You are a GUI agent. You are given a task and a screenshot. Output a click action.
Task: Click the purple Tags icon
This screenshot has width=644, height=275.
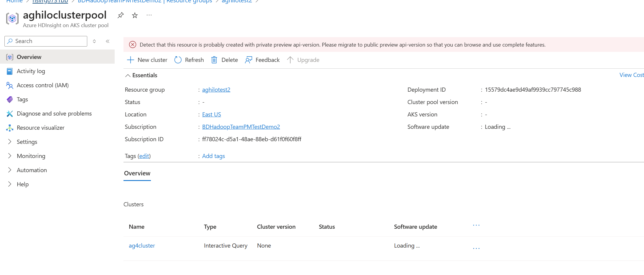click(10, 99)
